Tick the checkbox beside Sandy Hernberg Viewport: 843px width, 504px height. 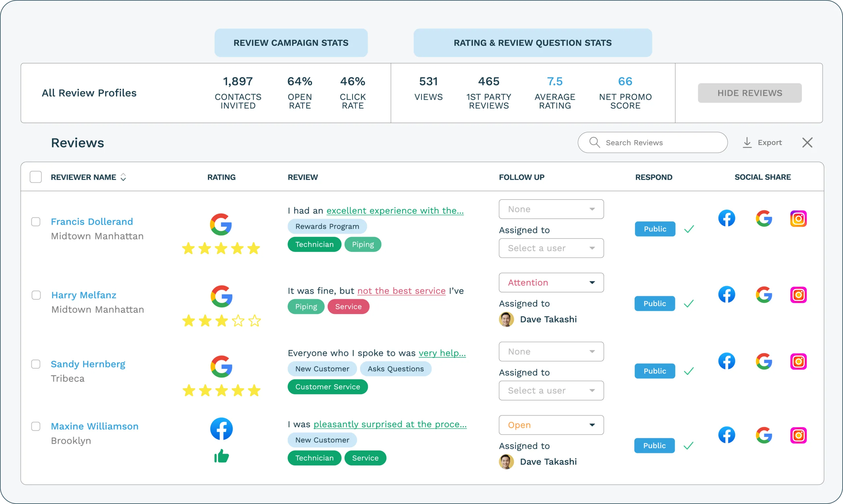(36, 364)
